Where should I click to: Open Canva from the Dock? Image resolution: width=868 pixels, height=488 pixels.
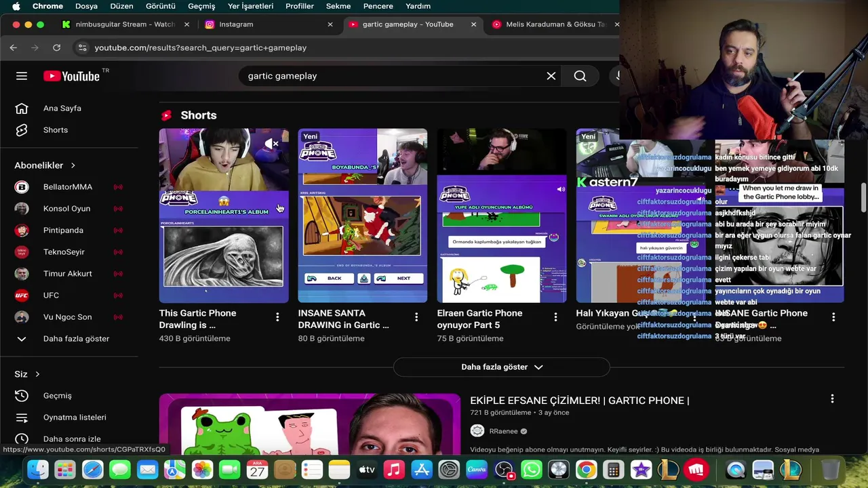(x=477, y=470)
